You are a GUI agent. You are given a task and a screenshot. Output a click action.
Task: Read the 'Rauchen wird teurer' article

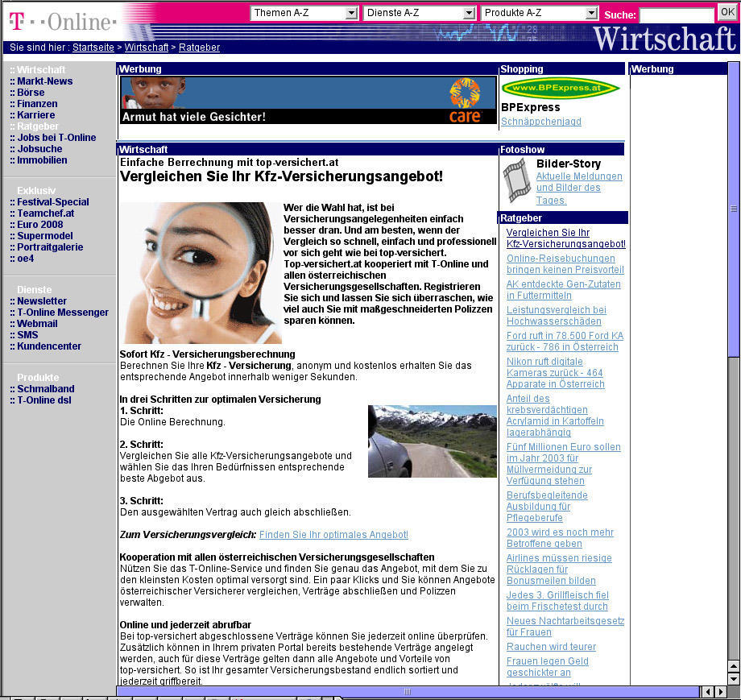tap(551, 647)
